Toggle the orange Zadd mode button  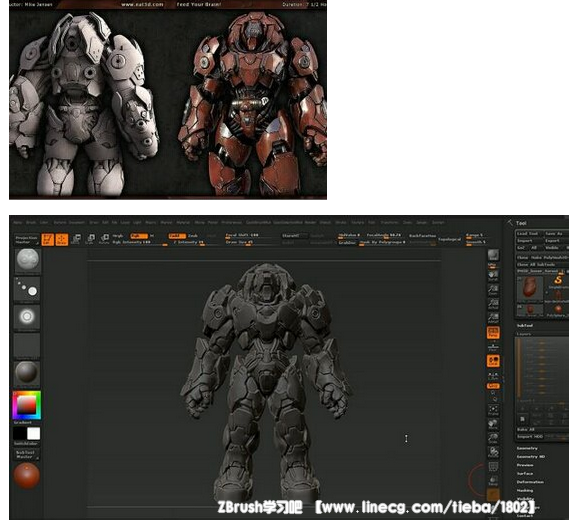coord(177,236)
